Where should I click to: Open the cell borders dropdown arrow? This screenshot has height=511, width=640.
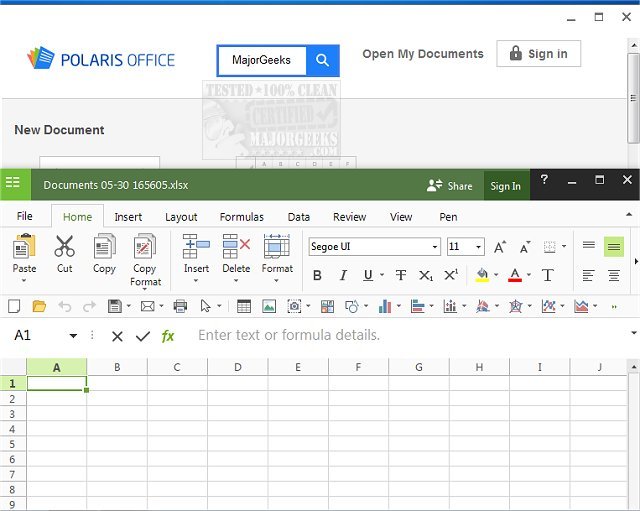pyautogui.click(x=564, y=246)
